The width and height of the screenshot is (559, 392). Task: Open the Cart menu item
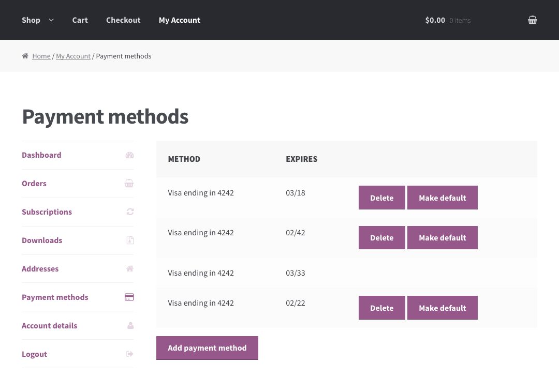pos(80,20)
